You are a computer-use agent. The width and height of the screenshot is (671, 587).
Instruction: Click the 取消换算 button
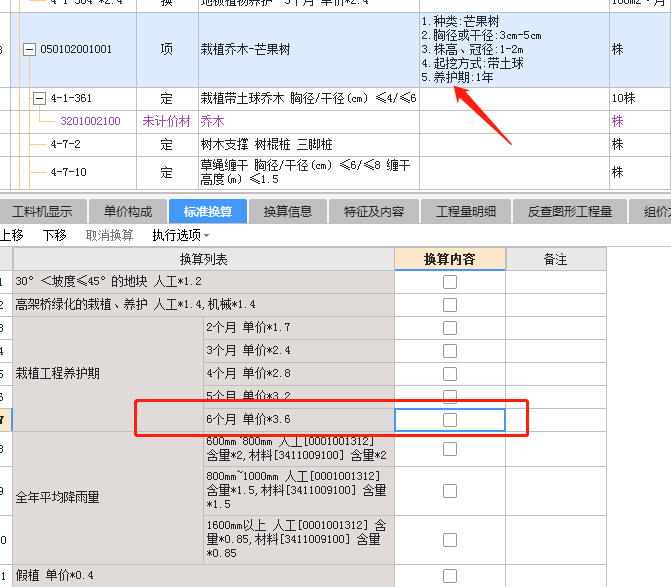(110, 235)
